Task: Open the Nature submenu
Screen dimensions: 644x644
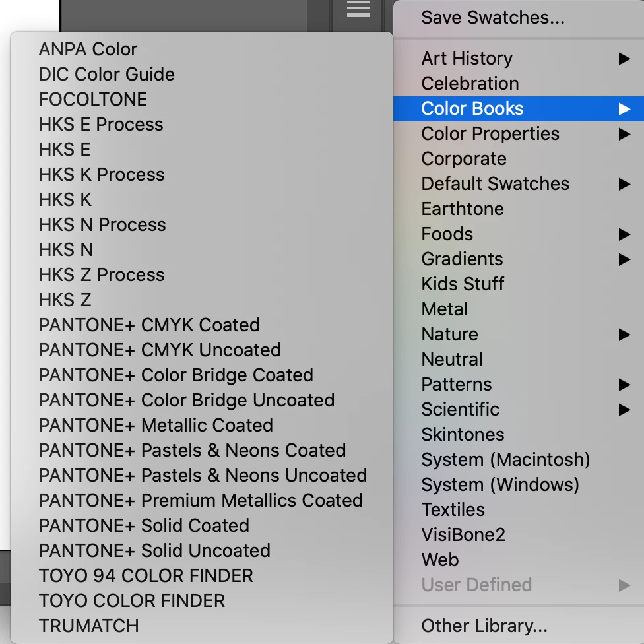Action: pyautogui.click(x=519, y=335)
